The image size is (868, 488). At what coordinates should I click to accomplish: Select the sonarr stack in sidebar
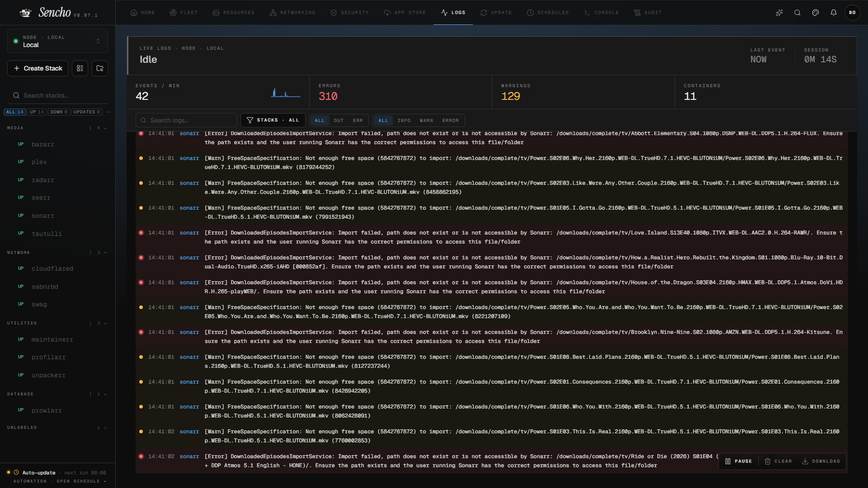57,216
